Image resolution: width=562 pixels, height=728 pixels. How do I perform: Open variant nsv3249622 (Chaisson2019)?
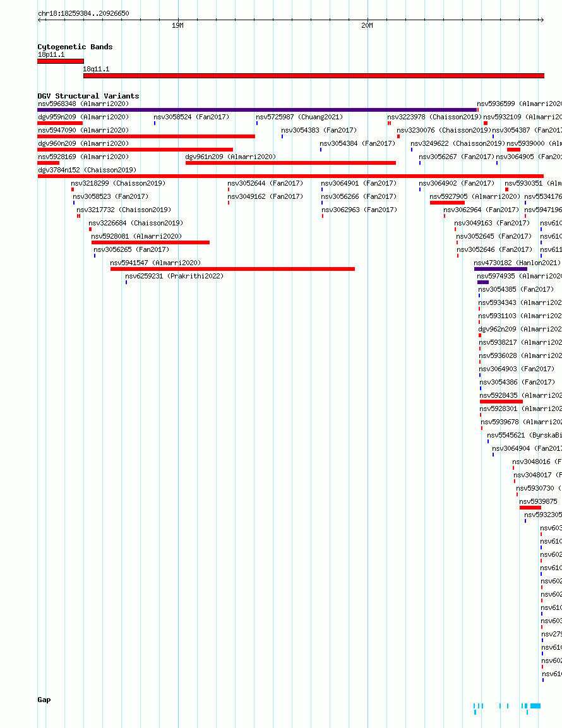pos(458,143)
